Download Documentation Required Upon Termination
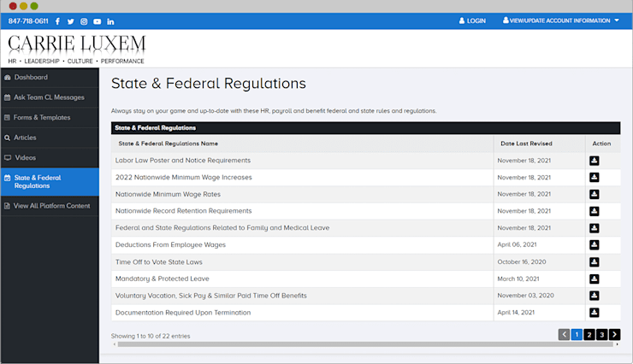Image resolution: width=633 pixels, height=364 pixels. pos(595,313)
